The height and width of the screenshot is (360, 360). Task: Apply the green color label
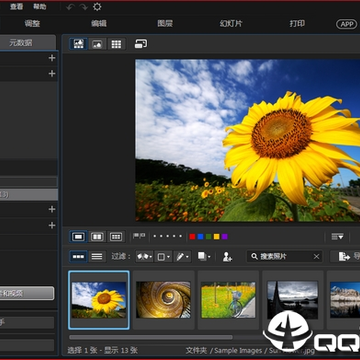tap(209, 237)
